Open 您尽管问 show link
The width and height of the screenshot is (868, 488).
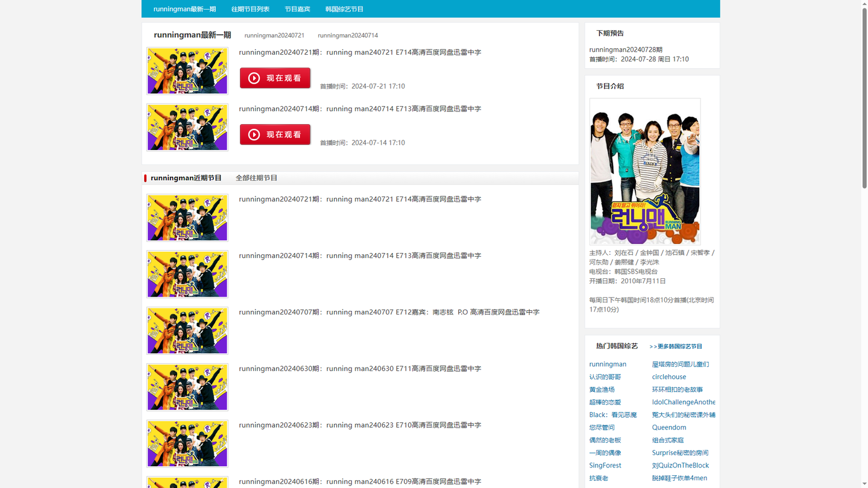click(x=602, y=428)
